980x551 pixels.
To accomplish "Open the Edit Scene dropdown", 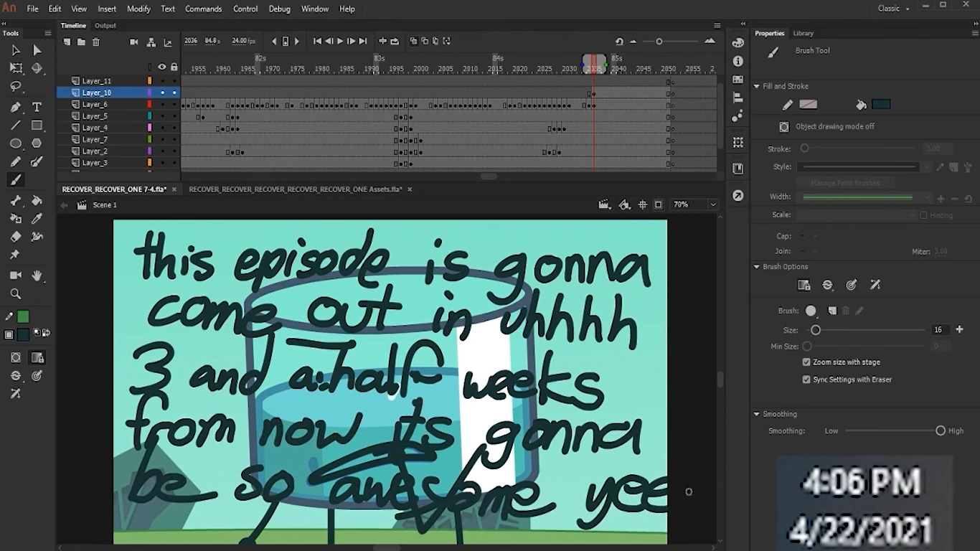I will pyautogui.click(x=605, y=205).
